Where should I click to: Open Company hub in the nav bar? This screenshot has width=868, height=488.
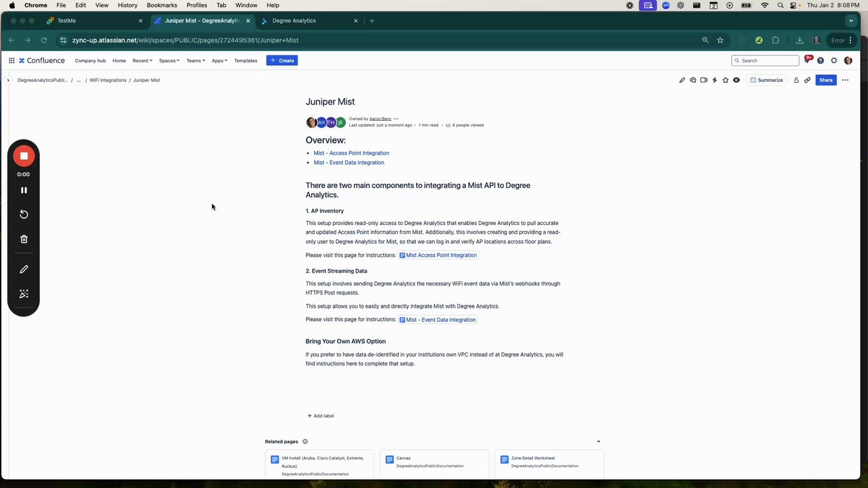click(x=90, y=60)
